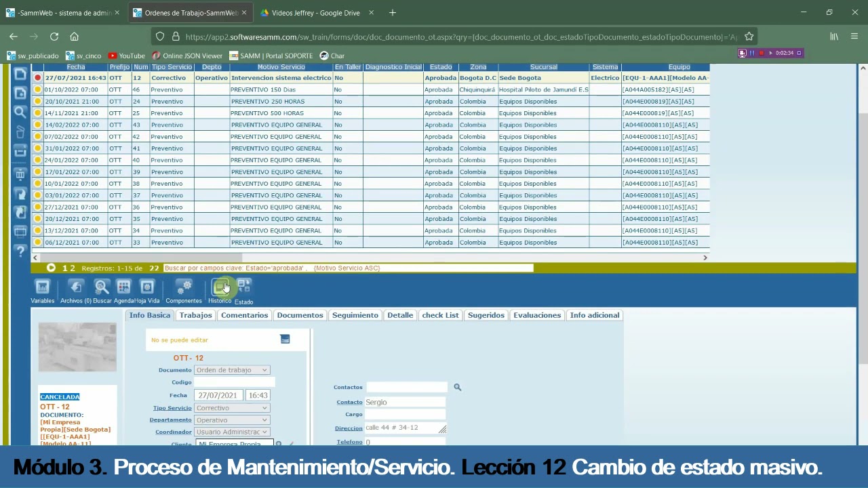Image resolution: width=868 pixels, height=488 pixels.
Task: Click the Fecha date field 27/07/2021
Action: [218, 395]
